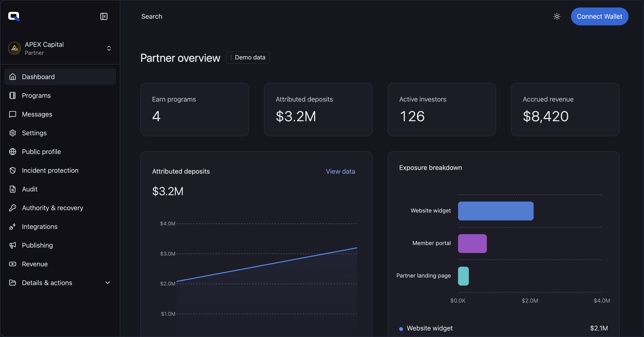This screenshot has width=644, height=337.
Task: Click the Integrations plug icon
Action: pos(12,227)
